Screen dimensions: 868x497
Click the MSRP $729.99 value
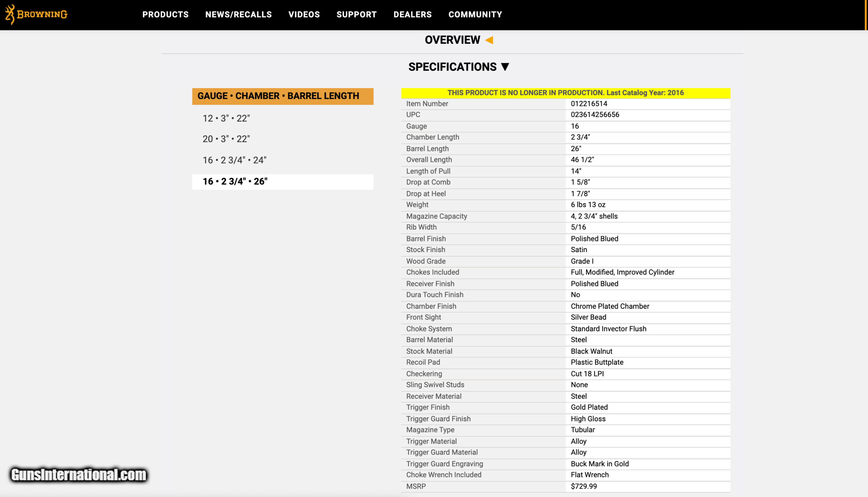tap(583, 486)
